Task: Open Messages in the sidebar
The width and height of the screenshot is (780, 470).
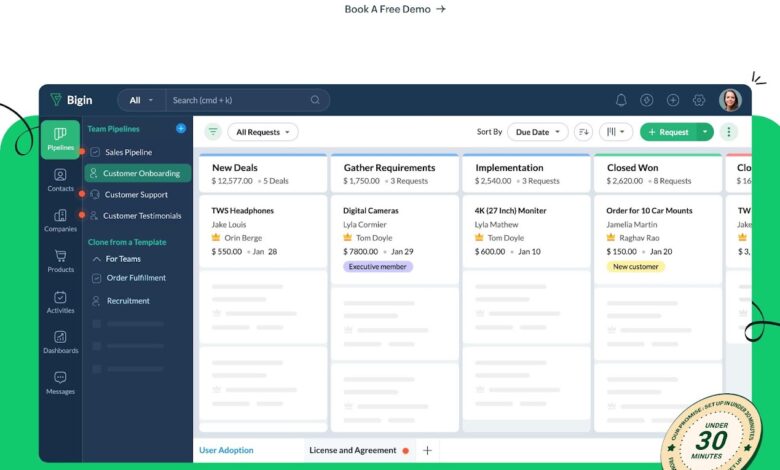Action: coord(60,383)
